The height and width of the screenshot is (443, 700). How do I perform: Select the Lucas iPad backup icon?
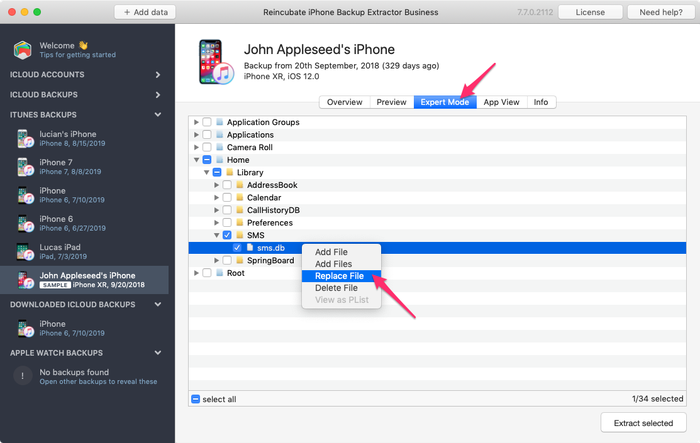[x=25, y=251]
